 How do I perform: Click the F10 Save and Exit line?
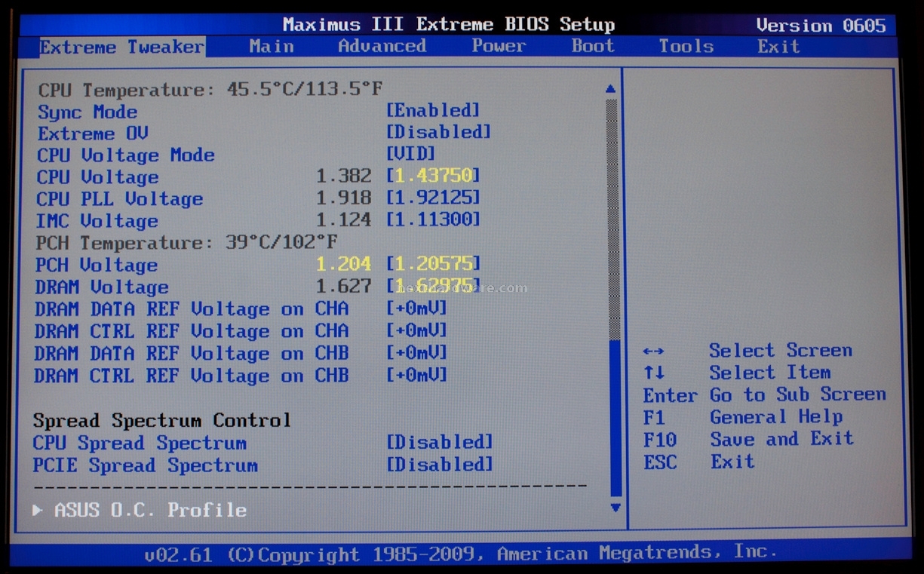tap(748, 439)
